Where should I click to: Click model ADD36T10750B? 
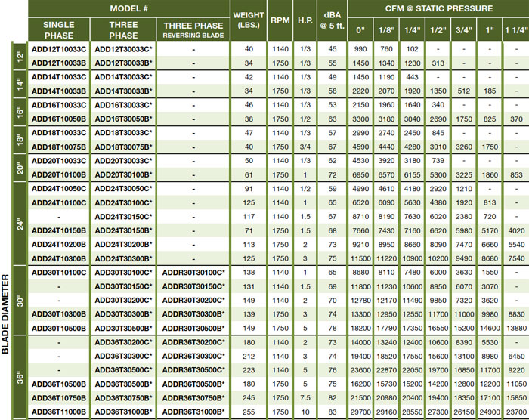(x=59, y=398)
